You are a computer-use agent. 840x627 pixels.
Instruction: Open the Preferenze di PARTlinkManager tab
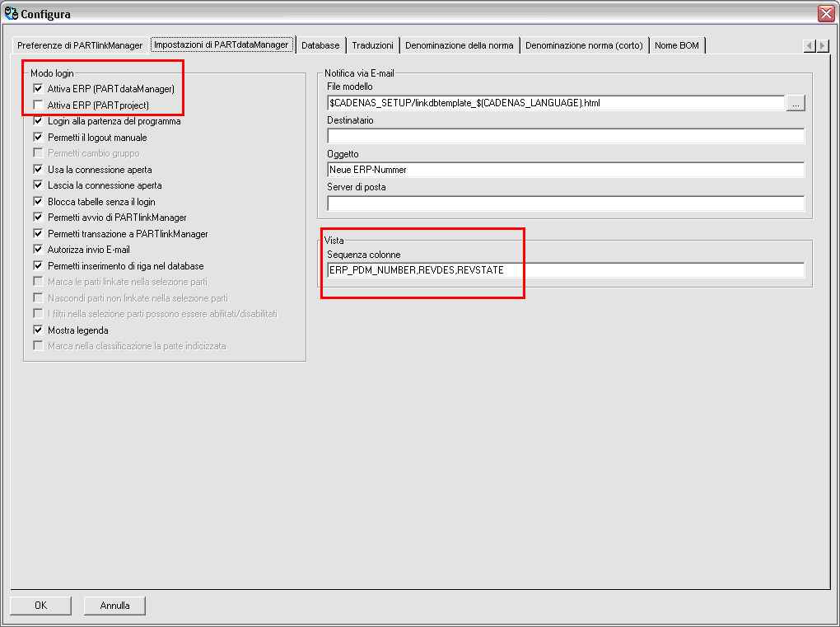coord(80,45)
